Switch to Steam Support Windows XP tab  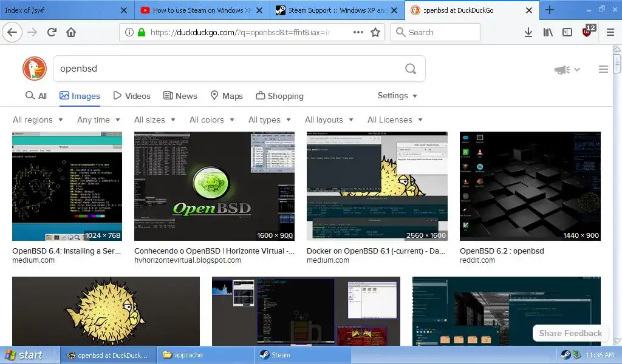pos(331,10)
